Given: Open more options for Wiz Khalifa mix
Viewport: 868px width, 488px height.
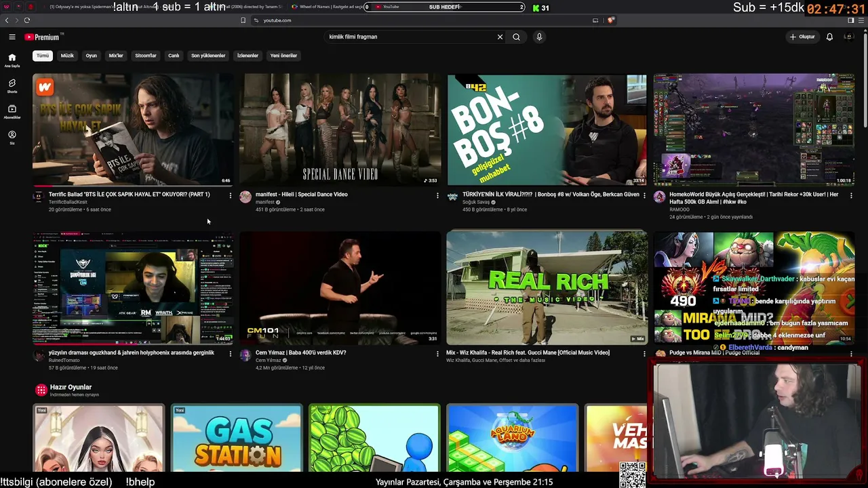Looking at the screenshot, I should point(644,354).
